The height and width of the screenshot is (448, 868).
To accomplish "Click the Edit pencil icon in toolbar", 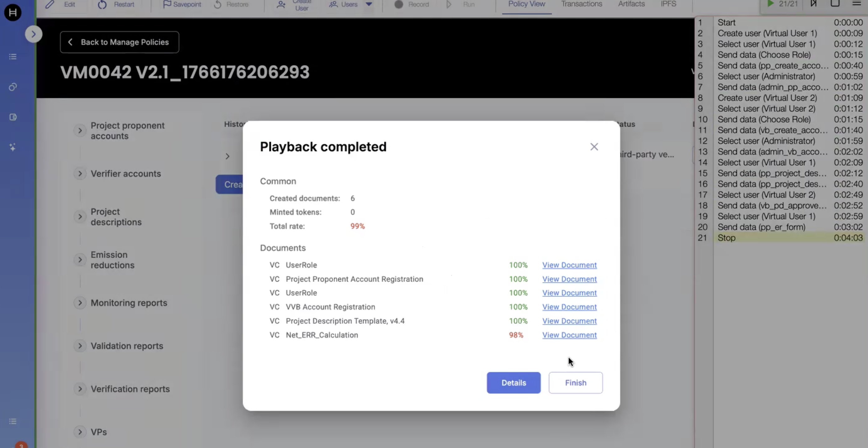I will click(x=50, y=4).
